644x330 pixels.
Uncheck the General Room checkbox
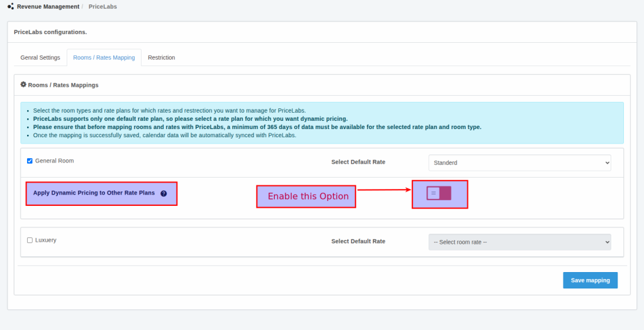coord(30,161)
